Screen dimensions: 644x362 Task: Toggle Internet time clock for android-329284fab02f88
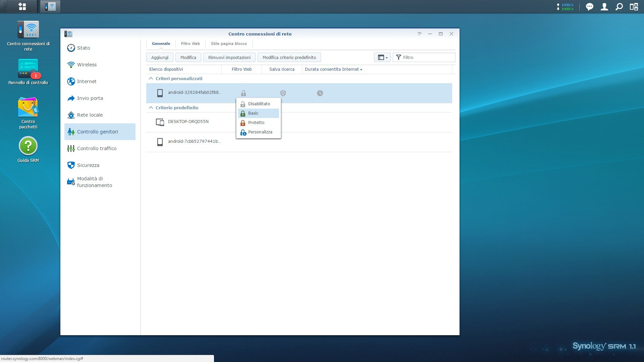320,93
